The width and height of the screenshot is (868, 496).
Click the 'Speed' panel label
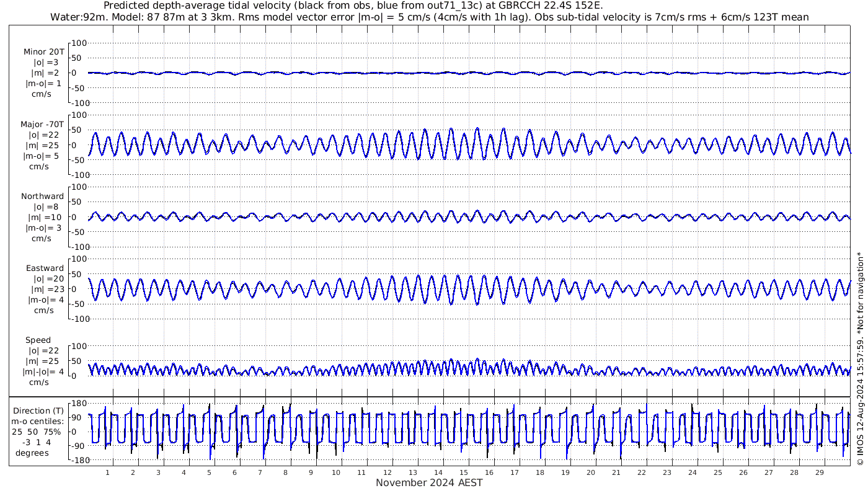pos(38,340)
